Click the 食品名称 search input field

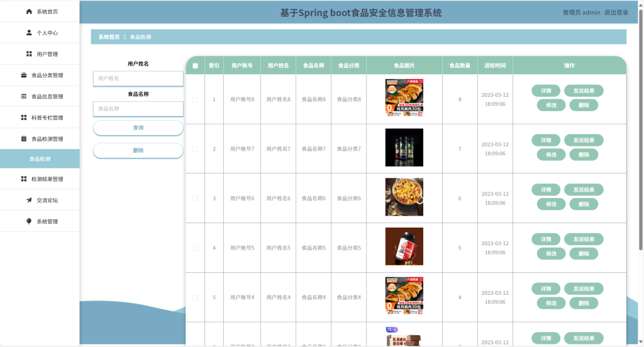click(138, 109)
